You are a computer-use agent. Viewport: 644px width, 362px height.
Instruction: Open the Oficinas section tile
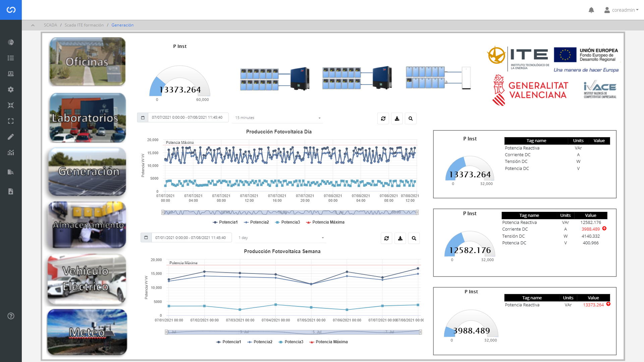[x=87, y=62]
